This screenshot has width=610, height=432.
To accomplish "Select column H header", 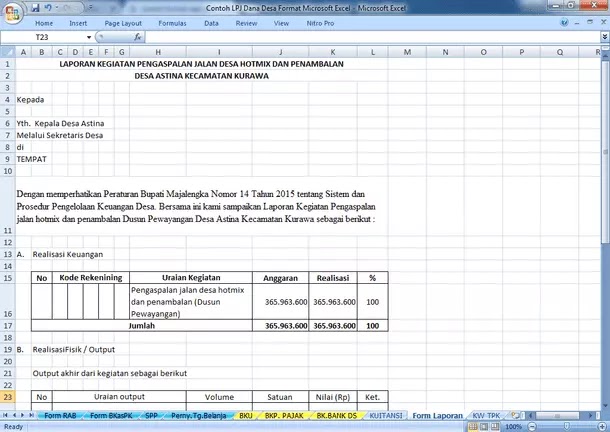I will click(158, 52).
